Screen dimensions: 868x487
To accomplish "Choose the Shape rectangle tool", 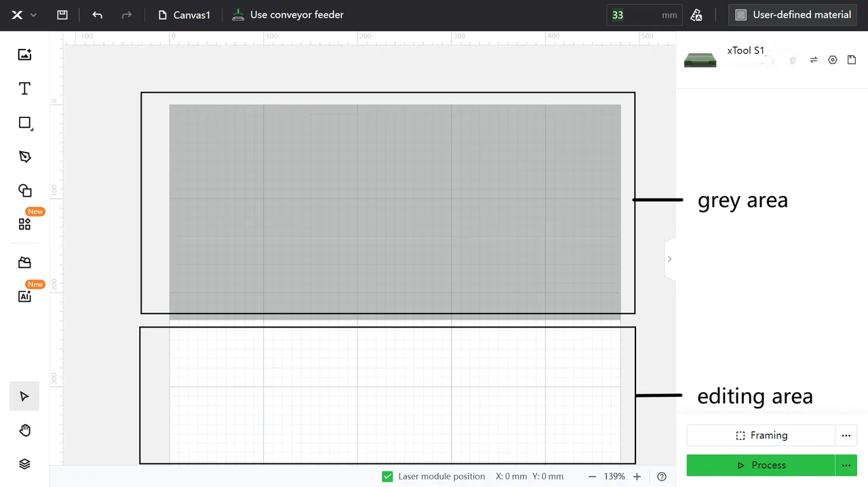I will pos(25,123).
